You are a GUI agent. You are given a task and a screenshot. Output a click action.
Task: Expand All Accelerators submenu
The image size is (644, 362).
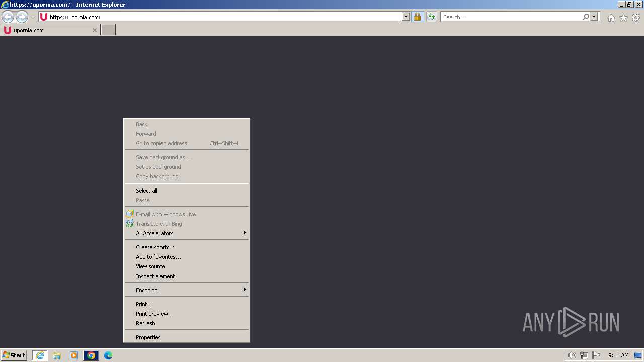tap(186, 233)
